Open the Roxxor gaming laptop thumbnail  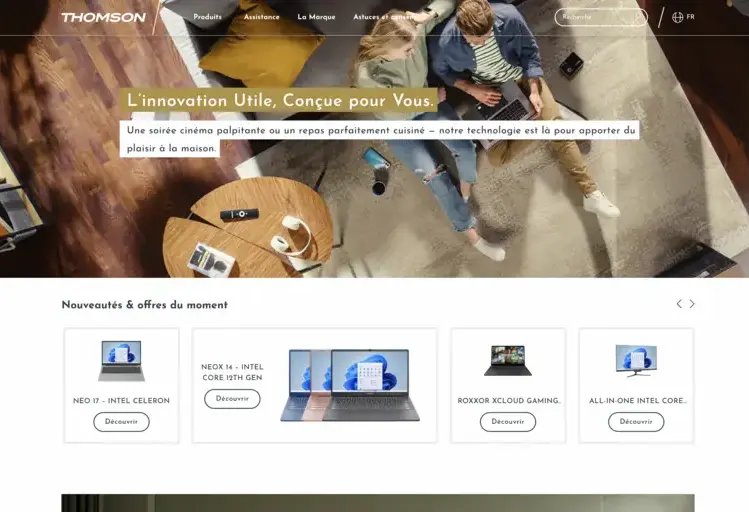508,361
